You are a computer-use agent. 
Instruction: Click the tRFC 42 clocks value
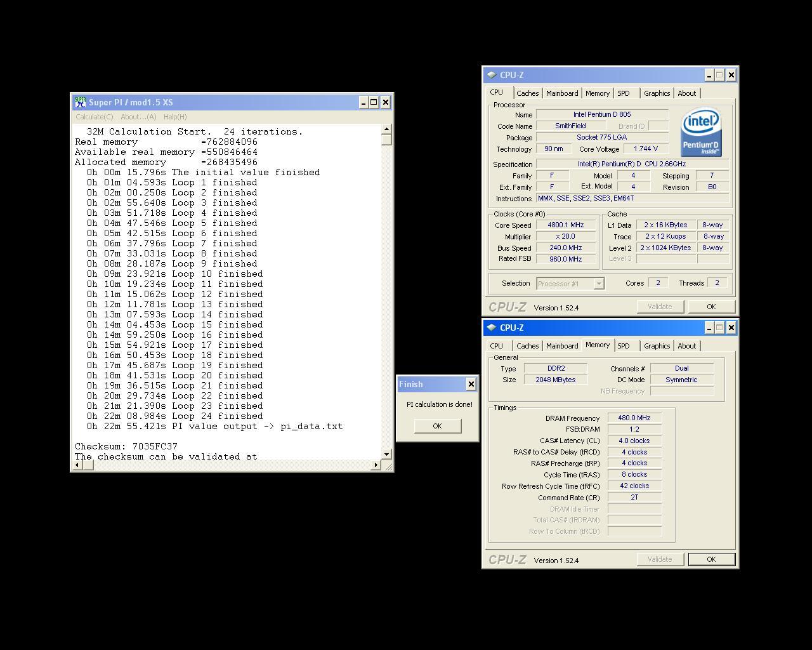634,486
